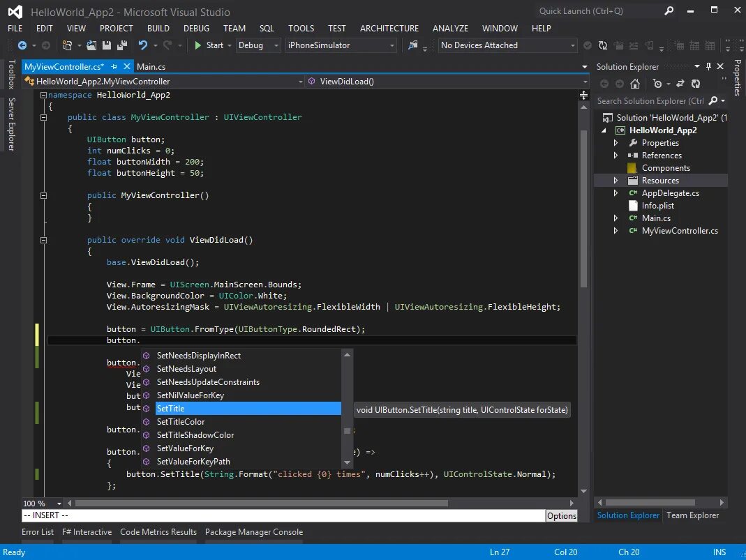Open the BUILD menu
Image resolution: width=746 pixels, height=560 pixels.
pos(158,29)
